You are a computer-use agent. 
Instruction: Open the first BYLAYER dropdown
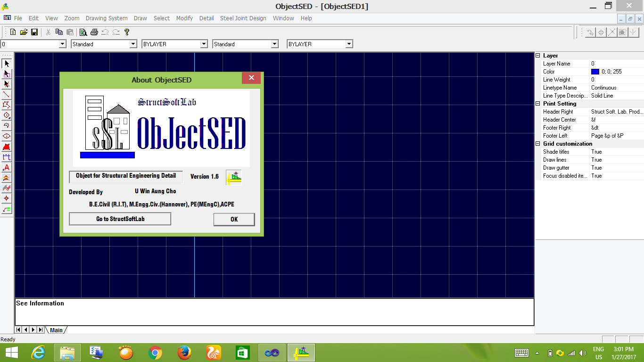pos(204,44)
